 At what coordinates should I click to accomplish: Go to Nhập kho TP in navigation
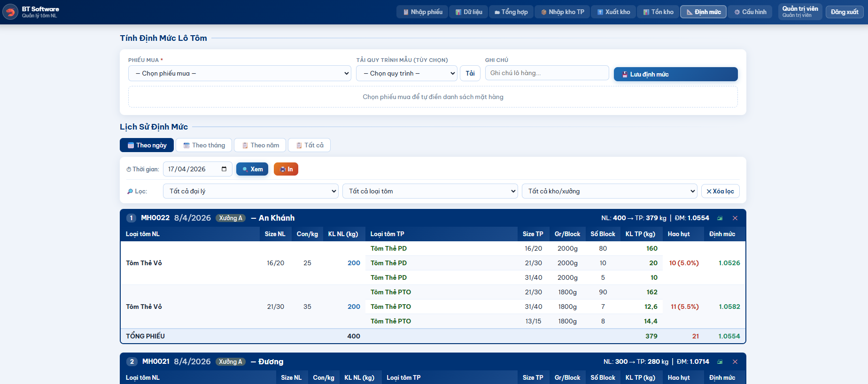coord(562,12)
